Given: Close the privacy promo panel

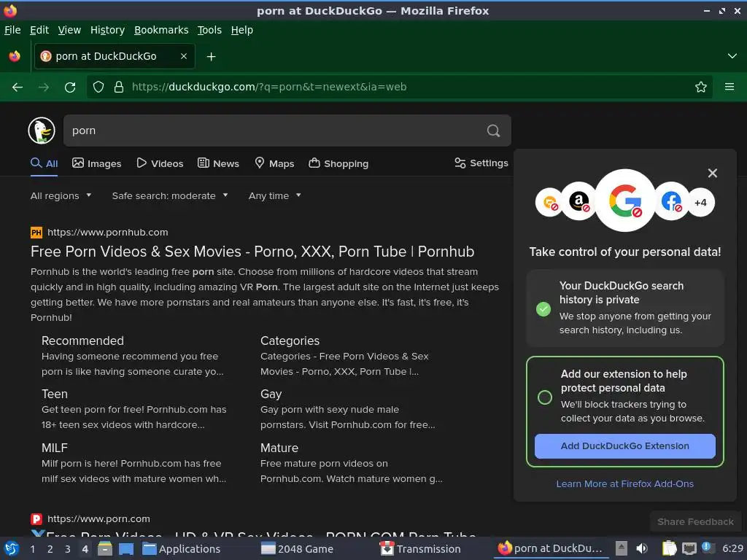Looking at the screenshot, I should (x=712, y=174).
